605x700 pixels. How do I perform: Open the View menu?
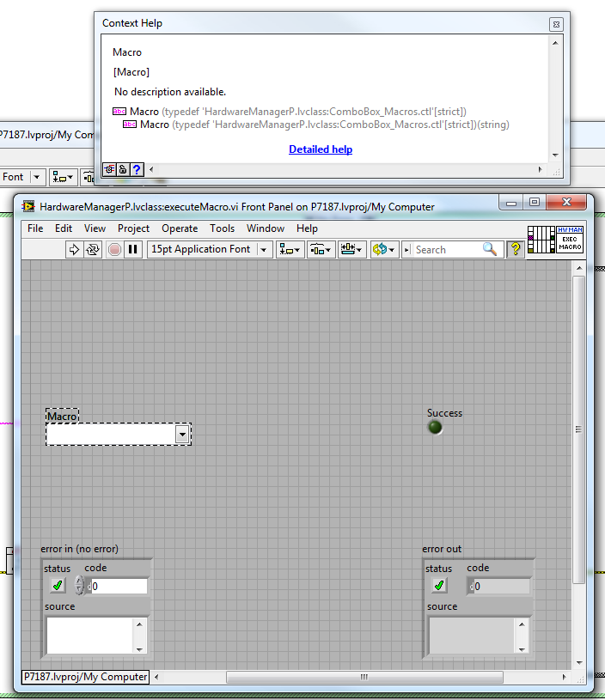click(x=95, y=228)
